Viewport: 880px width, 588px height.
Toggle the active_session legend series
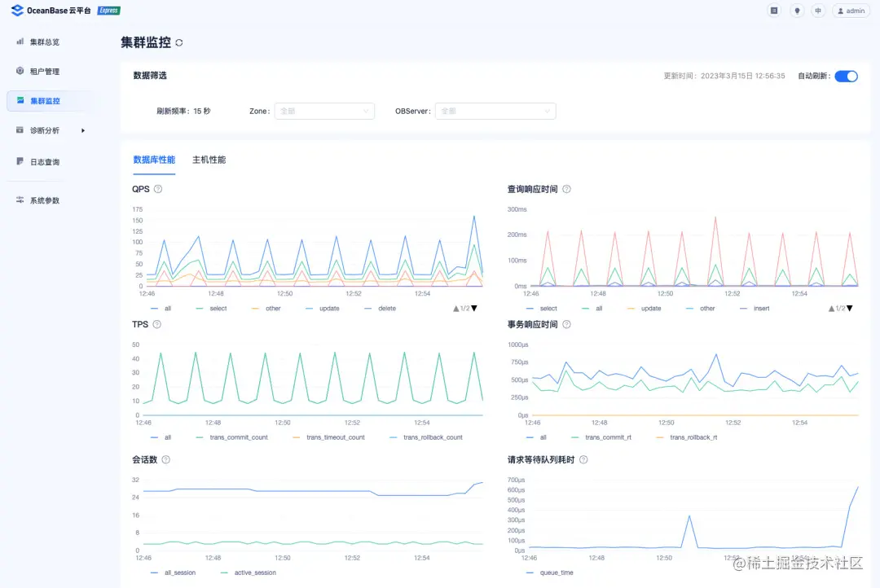coord(249,573)
